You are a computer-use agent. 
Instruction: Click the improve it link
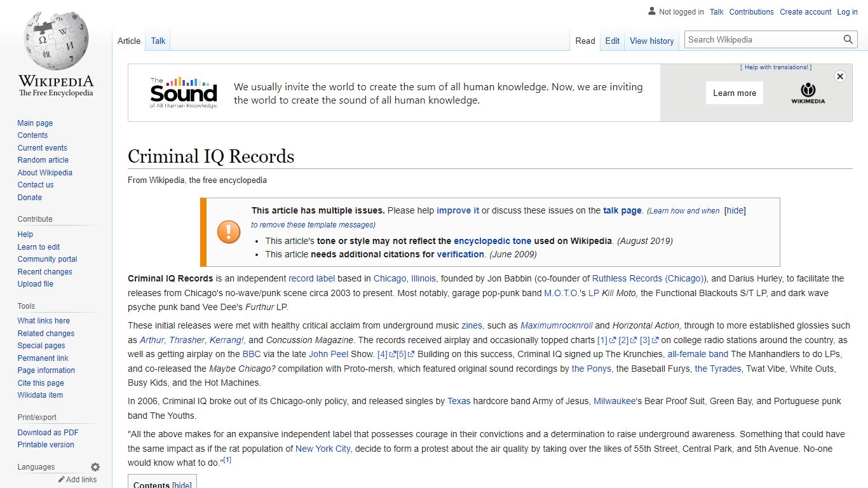click(x=458, y=210)
